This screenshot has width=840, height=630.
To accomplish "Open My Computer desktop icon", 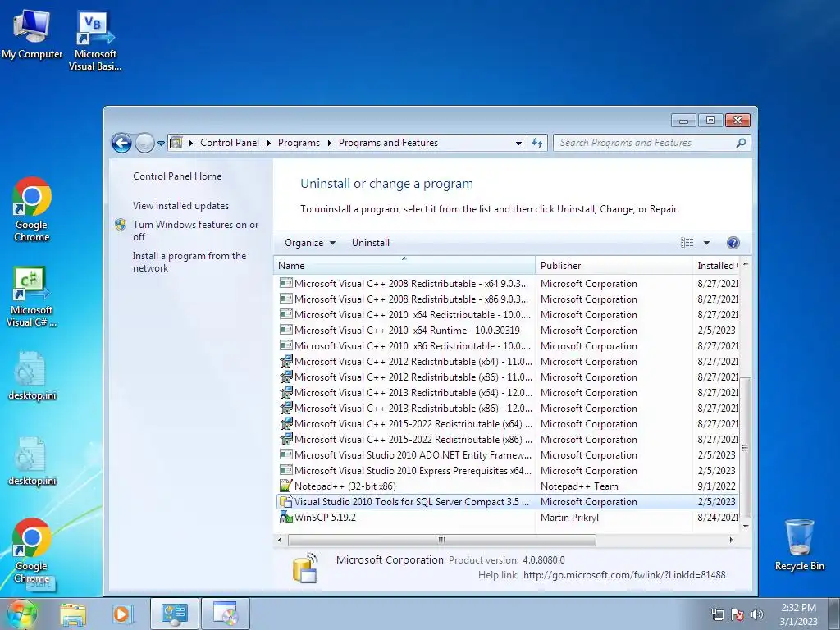I will [x=32, y=34].
